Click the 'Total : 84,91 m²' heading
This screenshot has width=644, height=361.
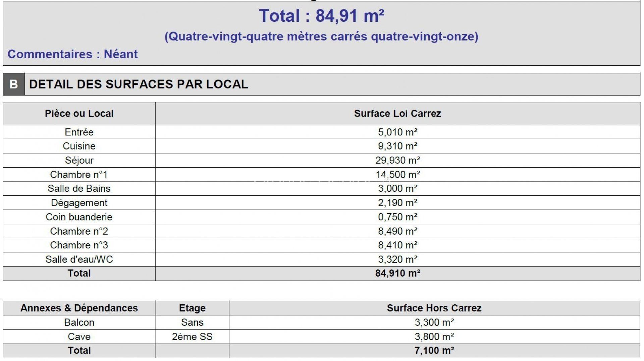tap(321, 16)
